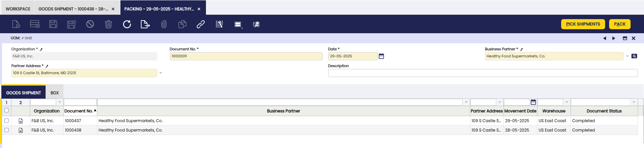Click the Linked items chain icon
Image resolution: width=644 pixels, height=148 pixels.
click(201, 24)
